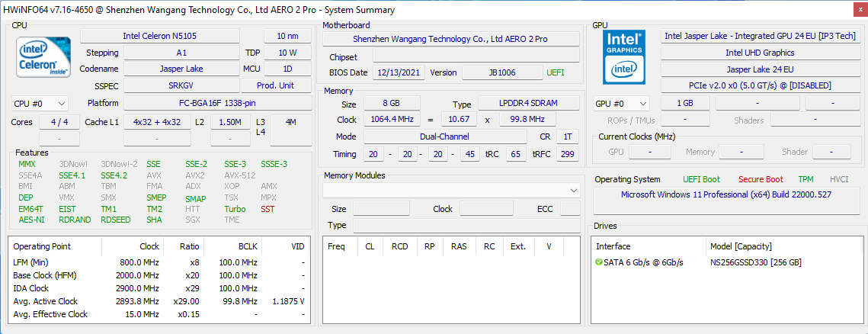
Task: Click the Intel Celeron N5105 name field
Action: coord(160,36)
